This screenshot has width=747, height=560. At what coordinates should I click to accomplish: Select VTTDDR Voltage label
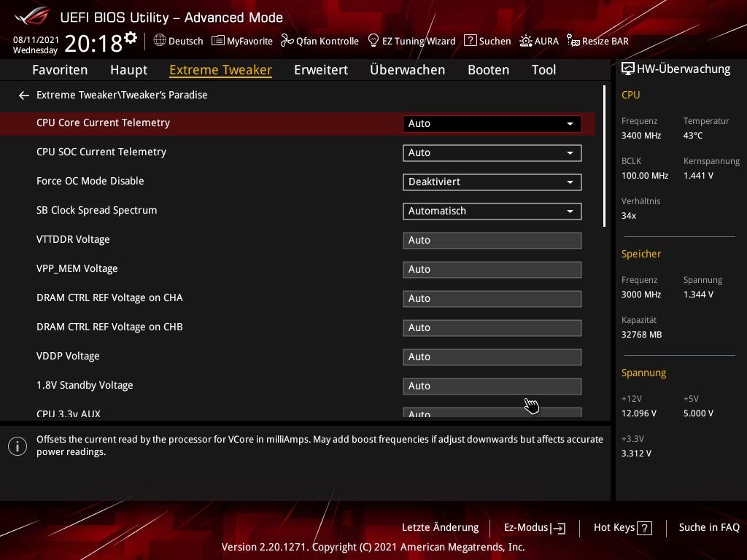73,239
